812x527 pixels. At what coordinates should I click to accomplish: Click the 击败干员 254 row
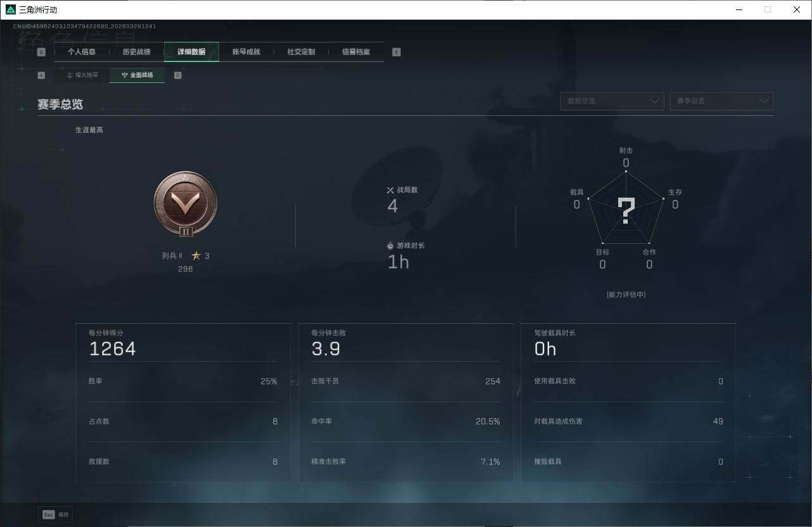pyautogui.click(x=406, y=381)
